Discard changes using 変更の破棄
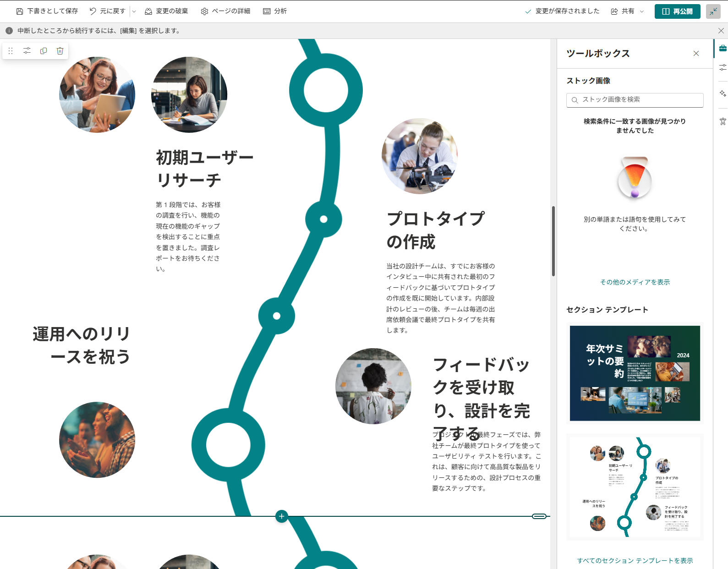Screen dimensions: 728x569 click(x=166, y=11)
